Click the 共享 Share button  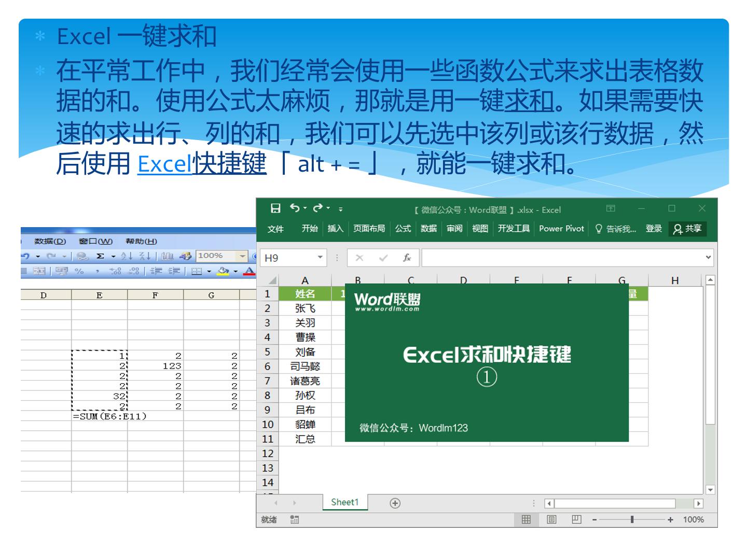pyautogui.click(x=687, y=229)
